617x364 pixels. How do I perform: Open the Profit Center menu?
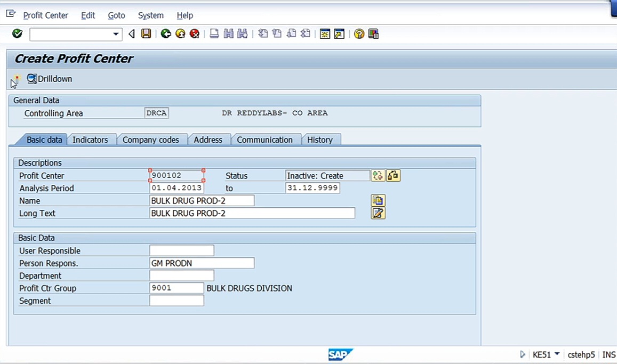pos(46,15)
